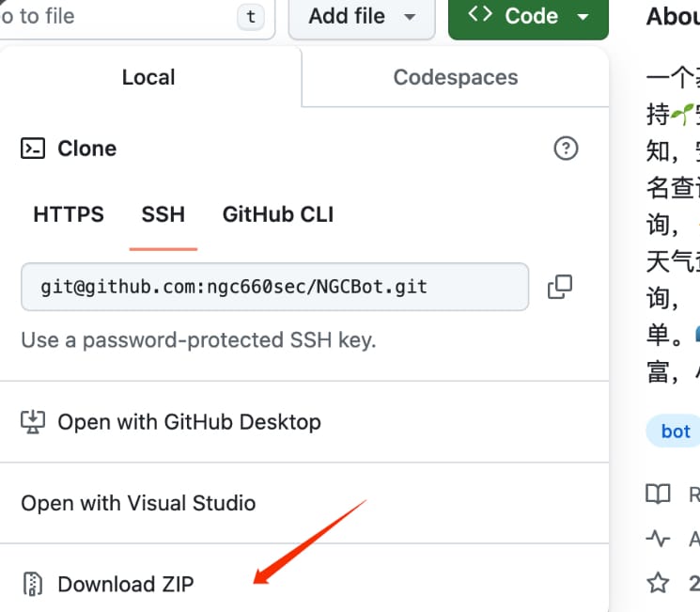Click the code brackets icon on Code button
The height and width of the screenshot is (612, 700).
480,14
